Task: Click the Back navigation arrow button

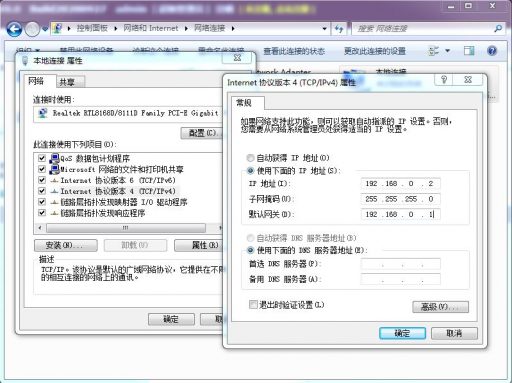Action: 14,29
